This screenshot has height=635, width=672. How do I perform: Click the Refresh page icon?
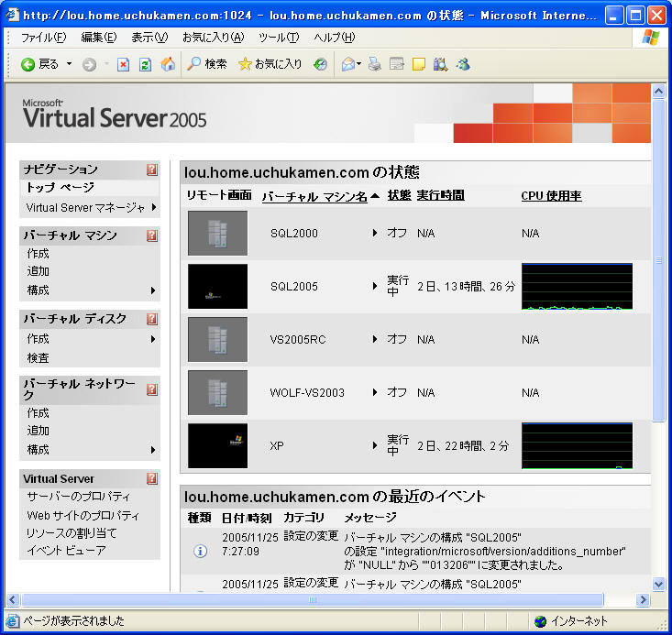coord(145,65)
